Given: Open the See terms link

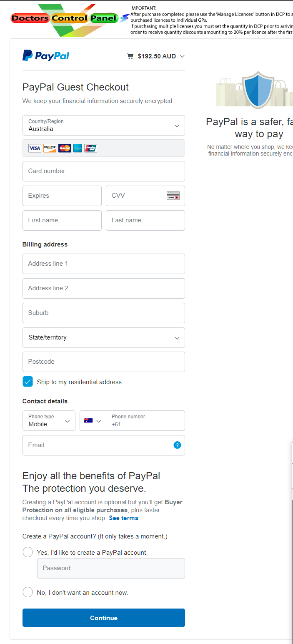Looking at the screenshot, I should point(123,518).
